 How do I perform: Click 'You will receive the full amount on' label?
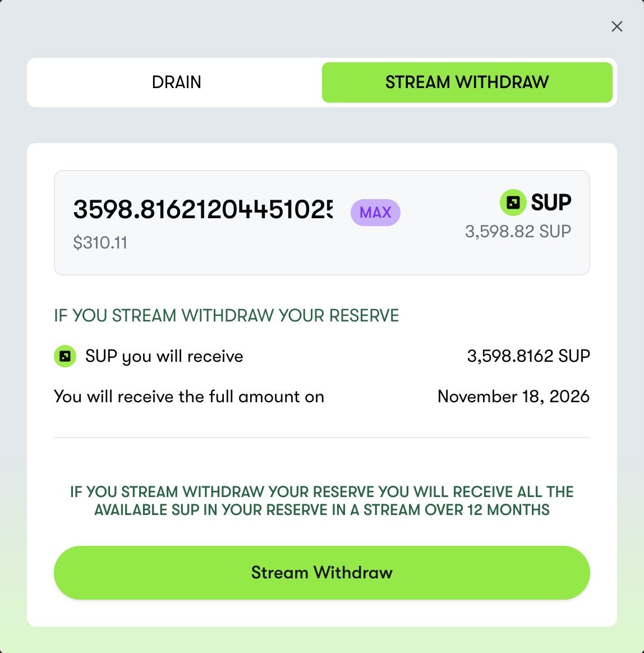coord(189,397)
